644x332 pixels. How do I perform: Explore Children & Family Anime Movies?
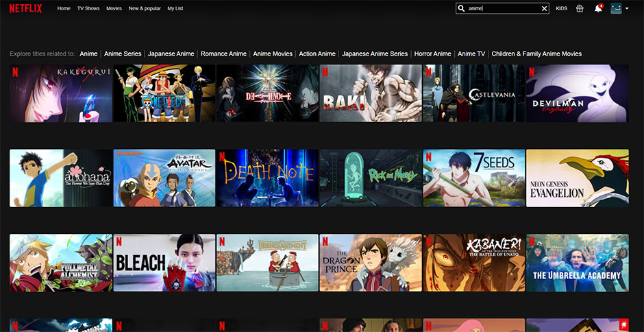tap(536, 54)
